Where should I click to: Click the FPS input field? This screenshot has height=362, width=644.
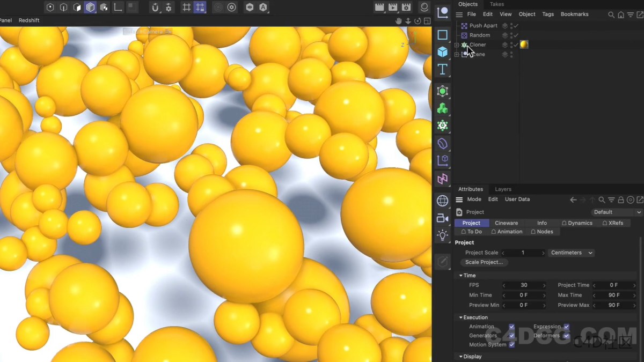pyautogui.click(x=524, y=285)
